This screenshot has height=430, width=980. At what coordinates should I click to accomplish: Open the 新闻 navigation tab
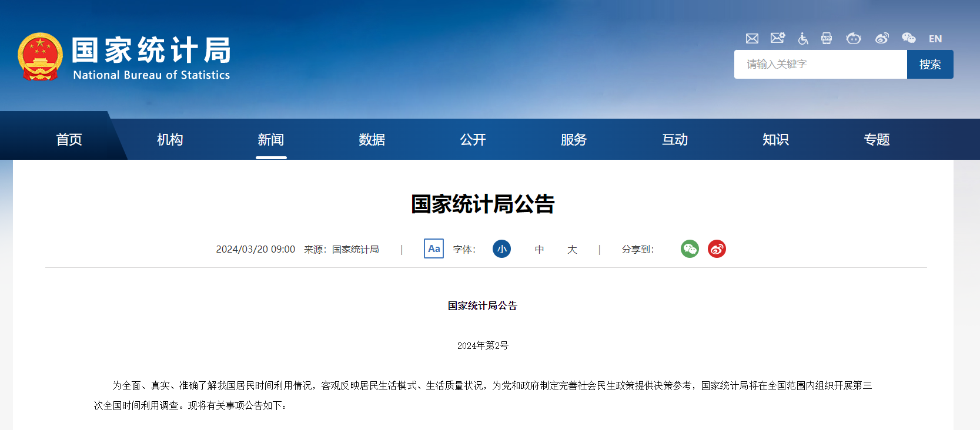(x=271, y=140)
